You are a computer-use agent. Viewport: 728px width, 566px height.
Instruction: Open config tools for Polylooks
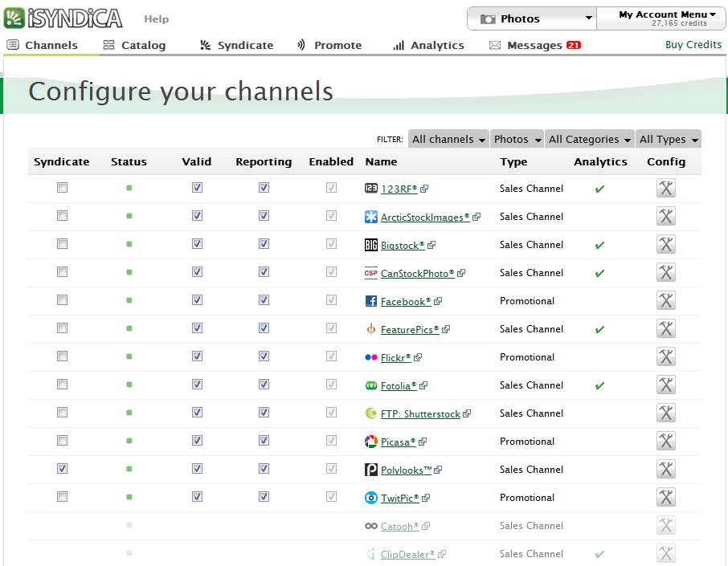(666, 470)
